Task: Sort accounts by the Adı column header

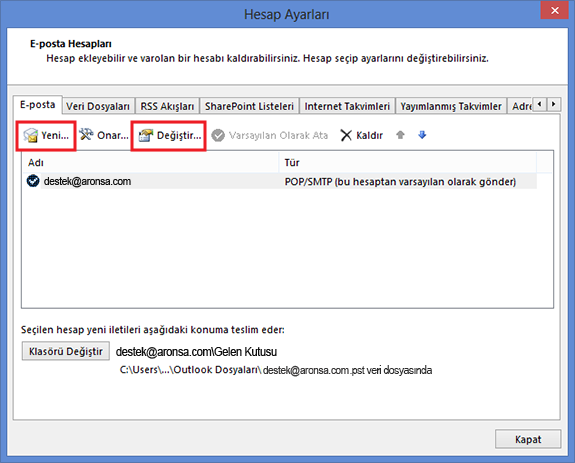Action: [x=150, y=162]
